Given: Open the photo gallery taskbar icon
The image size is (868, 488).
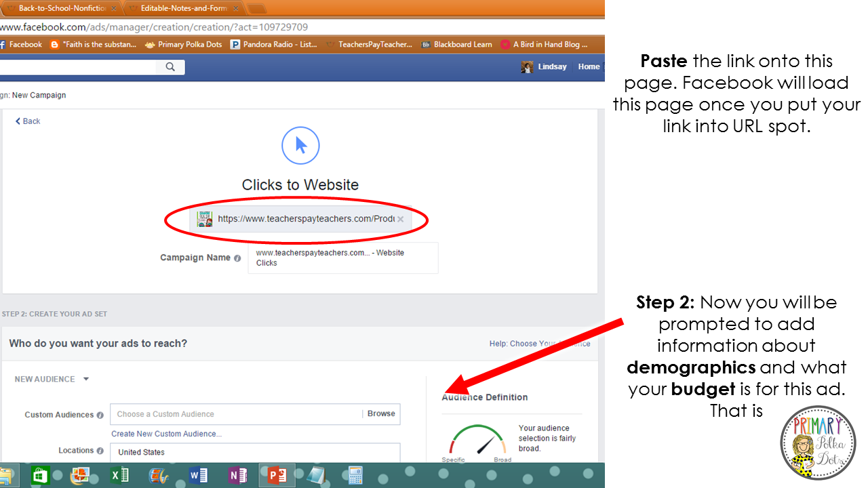Looking at the screenshot, I should pyautogui.click(x=80, y=475).
